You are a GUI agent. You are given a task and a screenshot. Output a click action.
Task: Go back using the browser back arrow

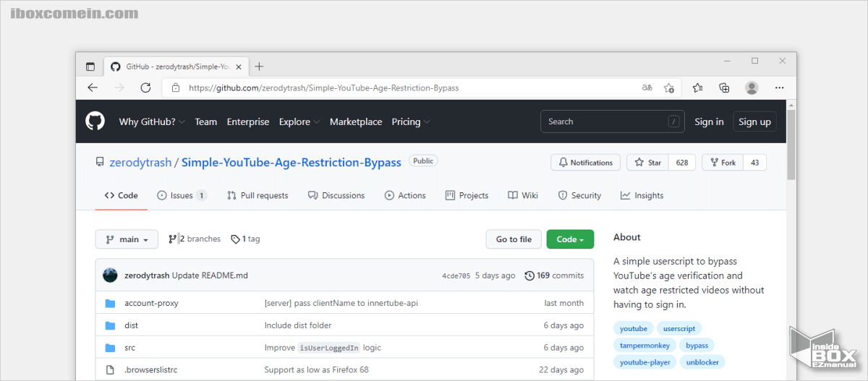(x=93, y=87)
